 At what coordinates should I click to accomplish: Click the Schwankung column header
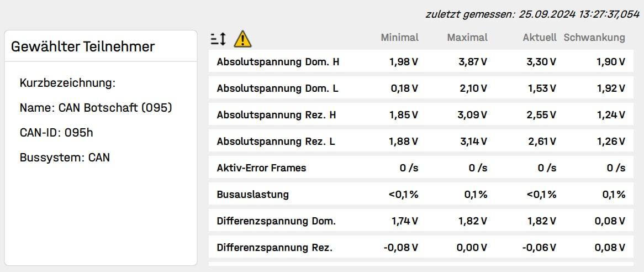[x=594, y=38]
